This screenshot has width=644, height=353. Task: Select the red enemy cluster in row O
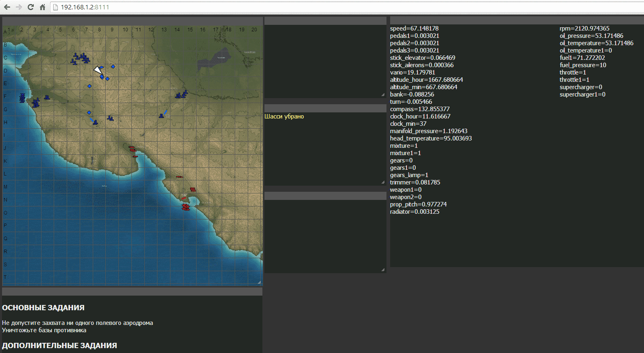(x=186, y=207)
